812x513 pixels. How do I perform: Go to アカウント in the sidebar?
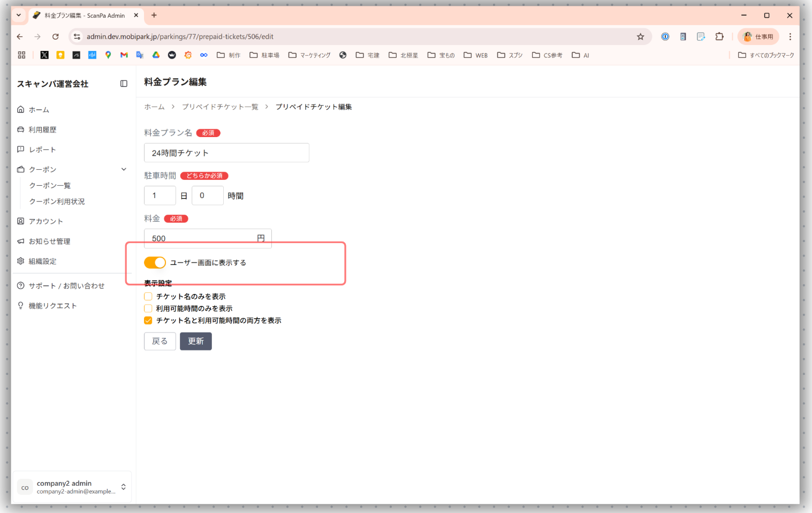pos(45,221)
